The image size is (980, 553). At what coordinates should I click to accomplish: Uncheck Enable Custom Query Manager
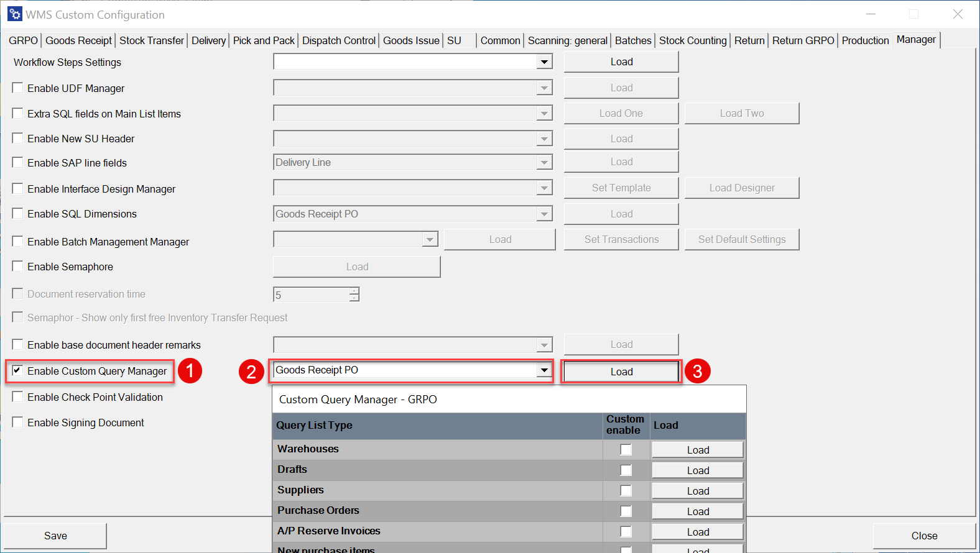click(x=18, y=371)
